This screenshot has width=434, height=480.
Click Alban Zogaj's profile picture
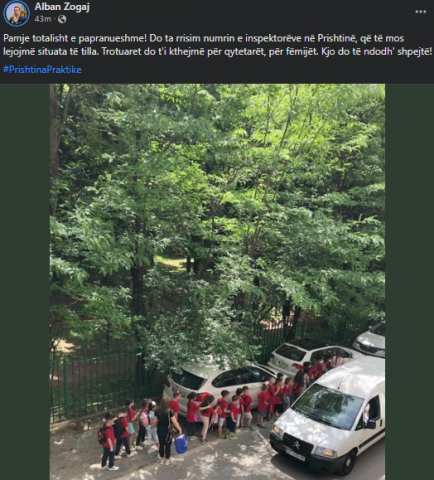tap(16, 14)
